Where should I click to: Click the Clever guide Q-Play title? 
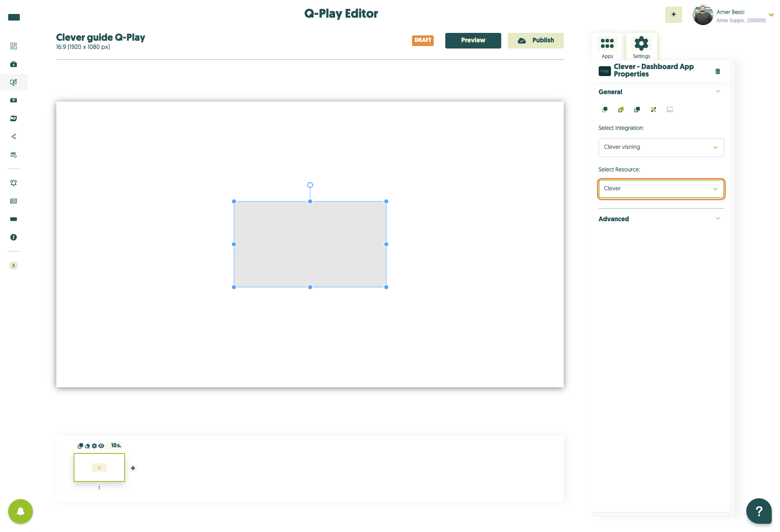101,37
